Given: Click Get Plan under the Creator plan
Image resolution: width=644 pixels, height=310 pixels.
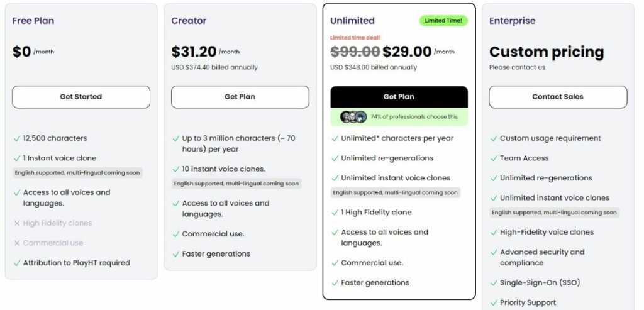Looking at the screenshot, I should tap(240, 97).
